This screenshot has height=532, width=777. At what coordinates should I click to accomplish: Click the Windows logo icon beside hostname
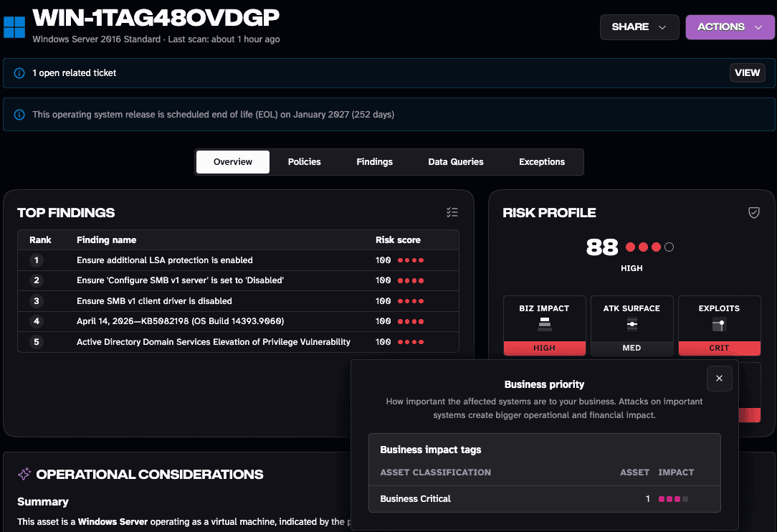pos(14,27)
